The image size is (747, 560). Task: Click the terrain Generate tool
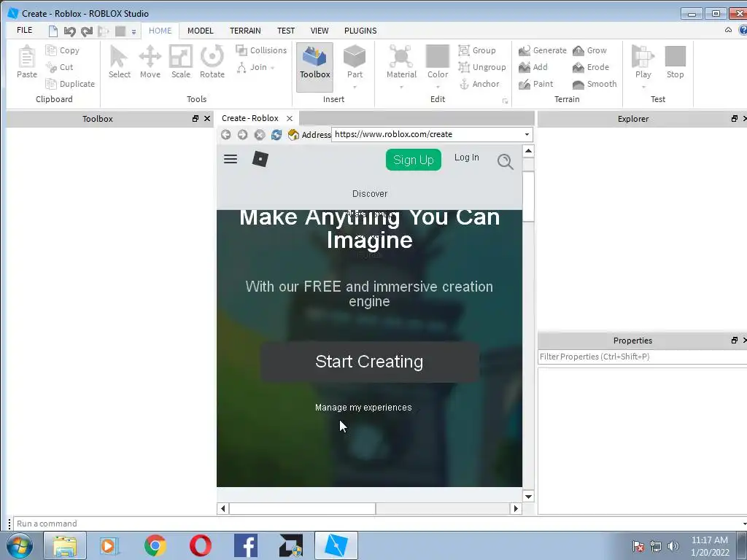543,50
